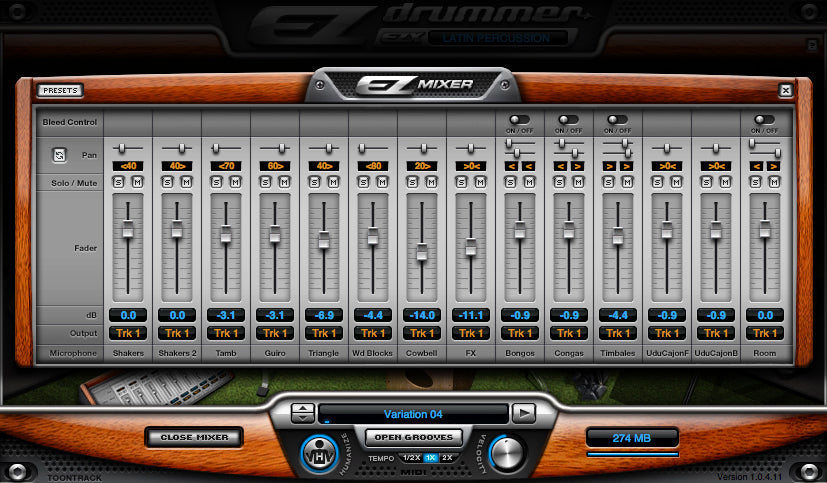
Task: Solo the Shakers channel
Action: [x=119, y=182]
